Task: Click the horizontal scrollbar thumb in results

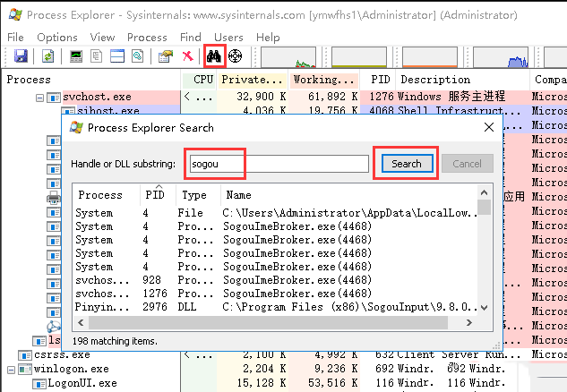Action: [x=268, y=322]
